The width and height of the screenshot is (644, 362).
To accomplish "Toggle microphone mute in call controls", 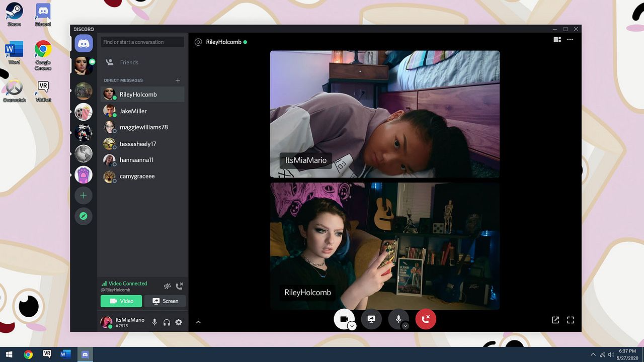I will [x=398, y=319].
